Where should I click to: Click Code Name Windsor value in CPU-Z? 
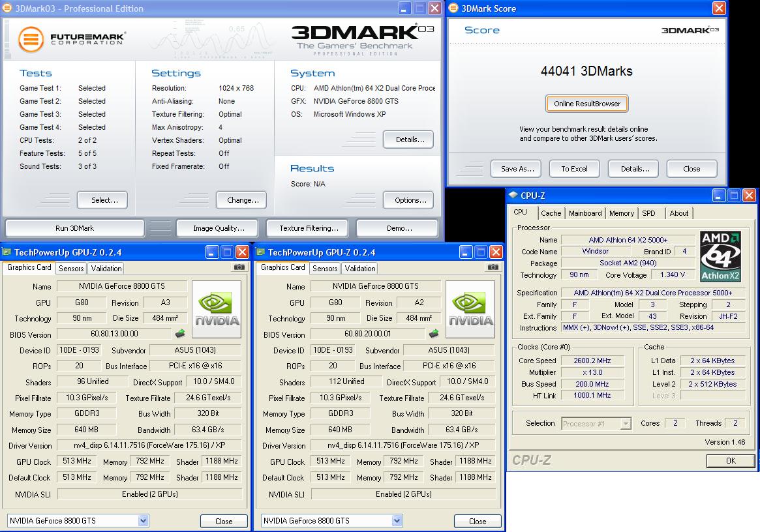point(595,251)
